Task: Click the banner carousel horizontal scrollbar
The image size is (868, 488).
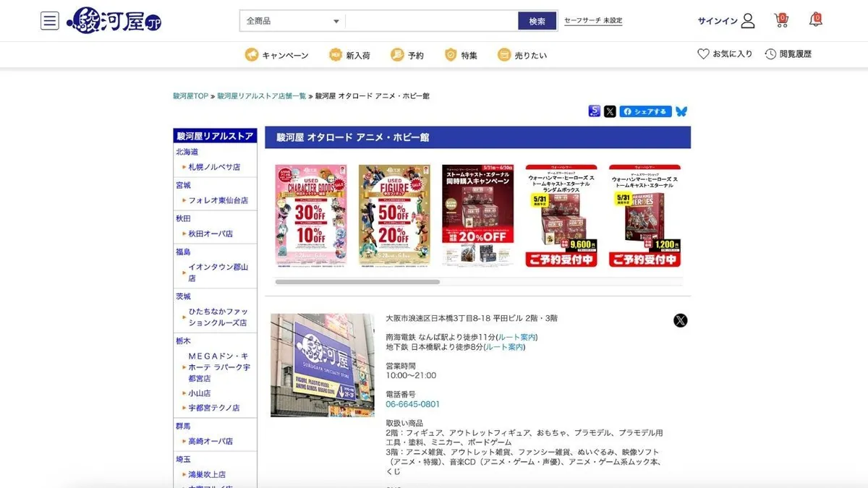Action: (357, 282)
